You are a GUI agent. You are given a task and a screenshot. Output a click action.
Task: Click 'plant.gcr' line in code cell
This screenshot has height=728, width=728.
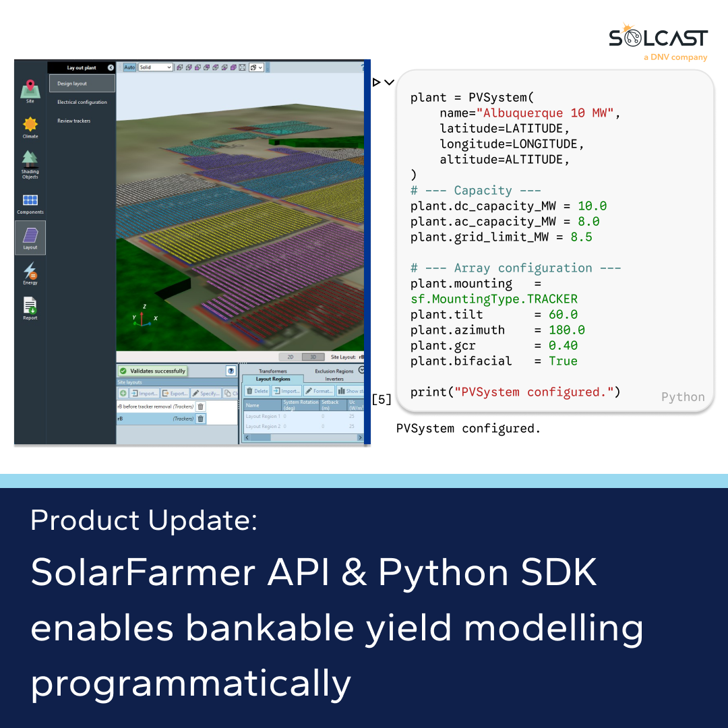pos(494,346)
